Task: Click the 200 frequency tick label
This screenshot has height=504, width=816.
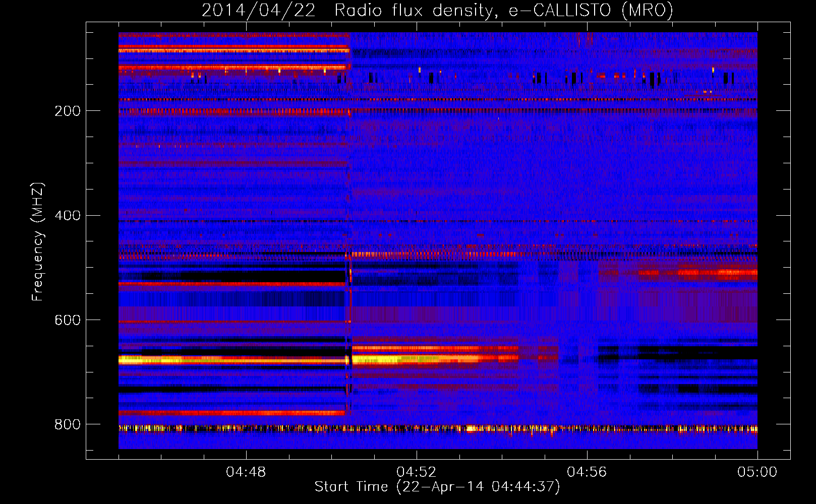Action: (68, 111)
